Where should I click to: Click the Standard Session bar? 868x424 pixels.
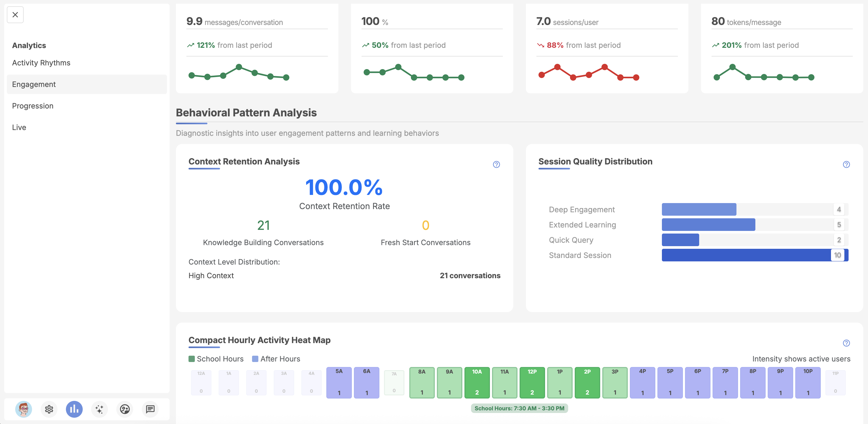coord(746,255)
